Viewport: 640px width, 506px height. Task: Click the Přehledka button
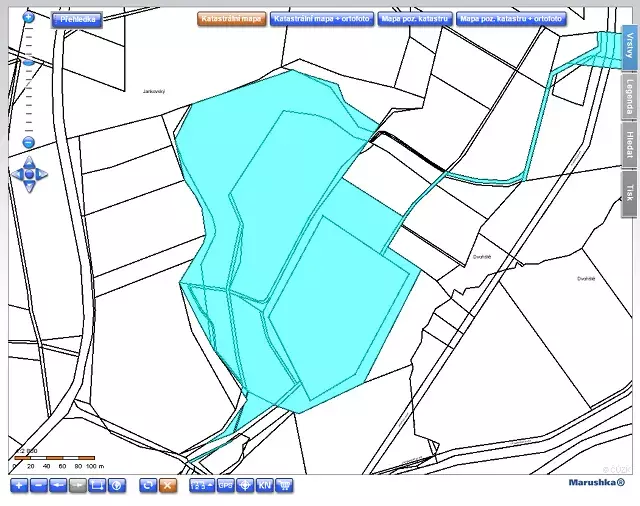click(x=77, y=18)
